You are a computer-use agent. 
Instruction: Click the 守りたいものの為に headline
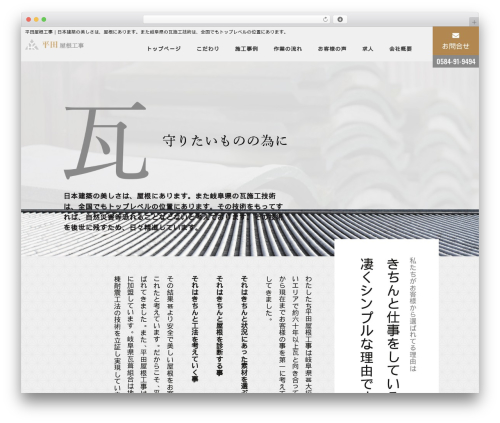pos(225,141)
